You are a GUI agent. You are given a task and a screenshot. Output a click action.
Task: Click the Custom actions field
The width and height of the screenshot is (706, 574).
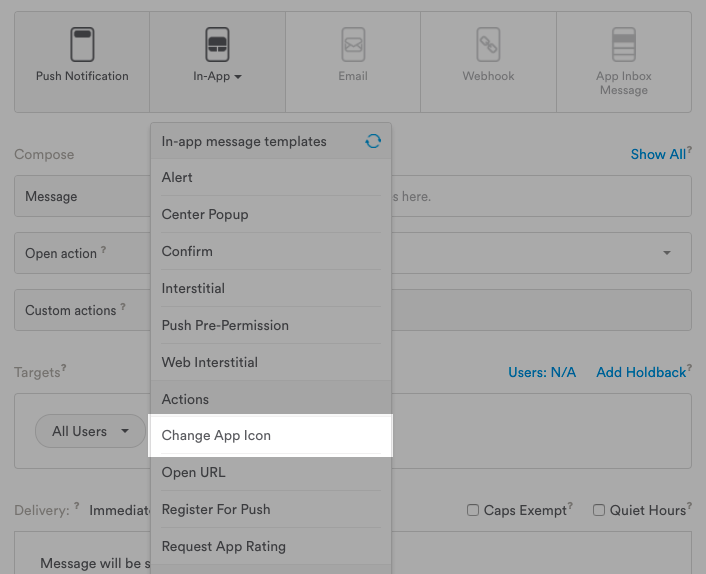click(353, 310)
